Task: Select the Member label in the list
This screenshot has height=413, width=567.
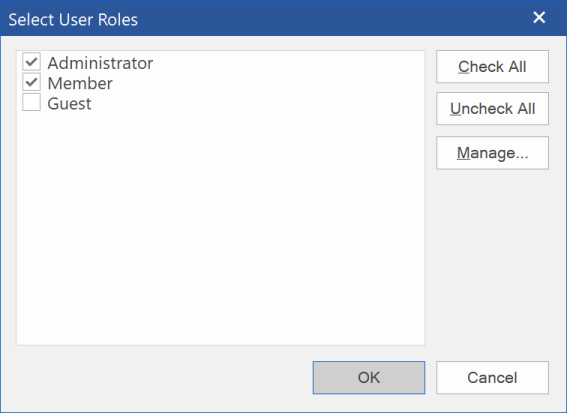Action: [x=80, y=83]
